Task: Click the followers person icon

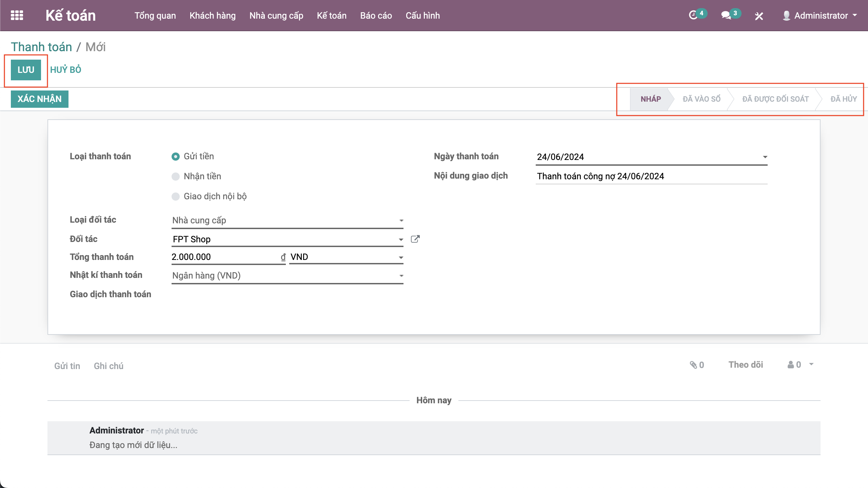Action: 791,365
